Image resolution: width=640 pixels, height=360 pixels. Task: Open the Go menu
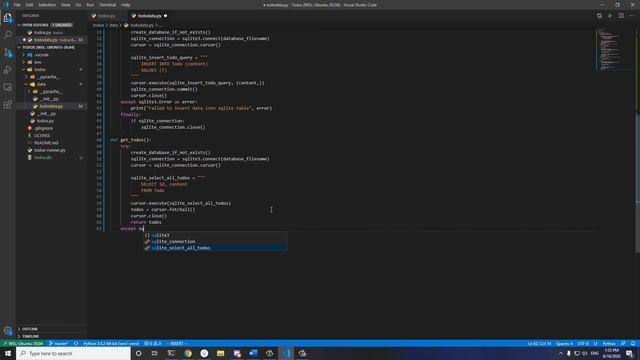pos(78,5)
